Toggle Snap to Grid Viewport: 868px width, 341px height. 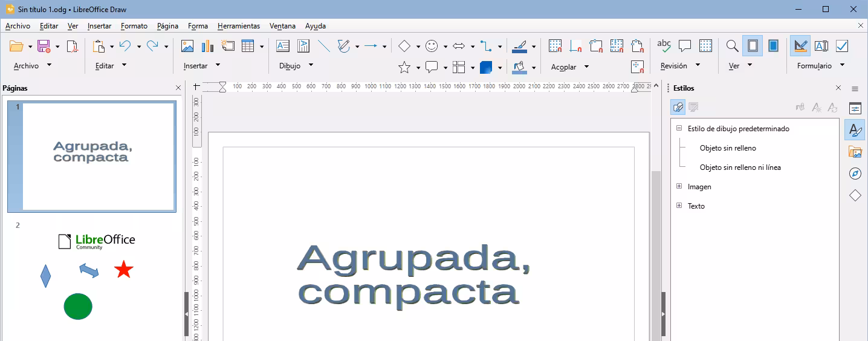point(555,46)
